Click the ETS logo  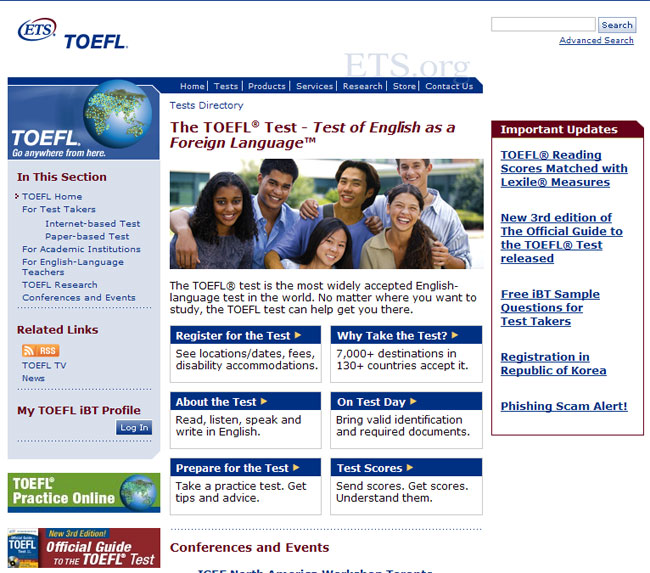tap(36, 29)
